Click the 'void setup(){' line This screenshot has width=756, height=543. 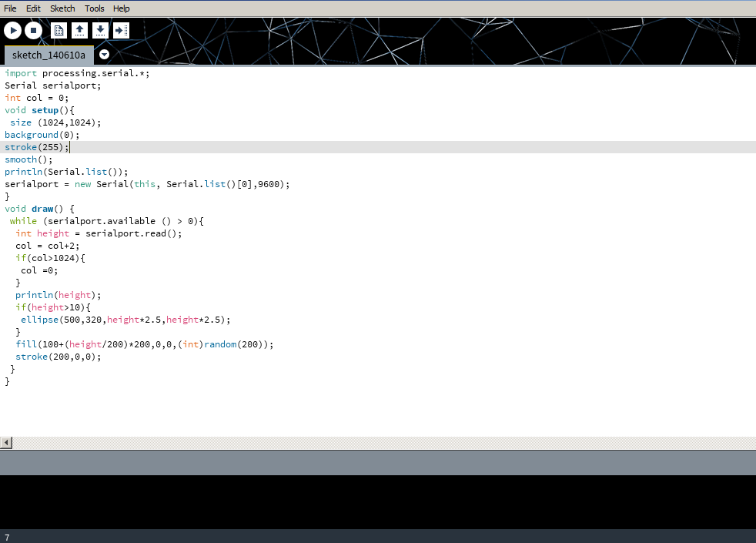[x=39, y=110]
